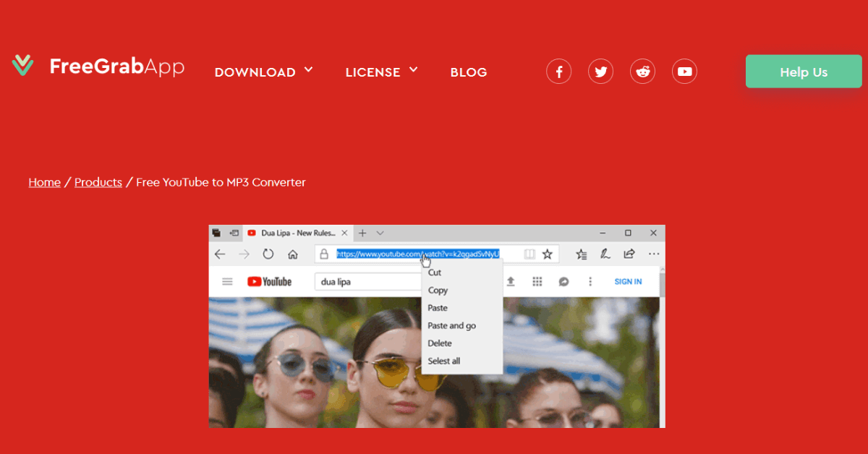Open reading view icon in the address bar
This screenshot has height=454, width=868.
coord(529,254)
